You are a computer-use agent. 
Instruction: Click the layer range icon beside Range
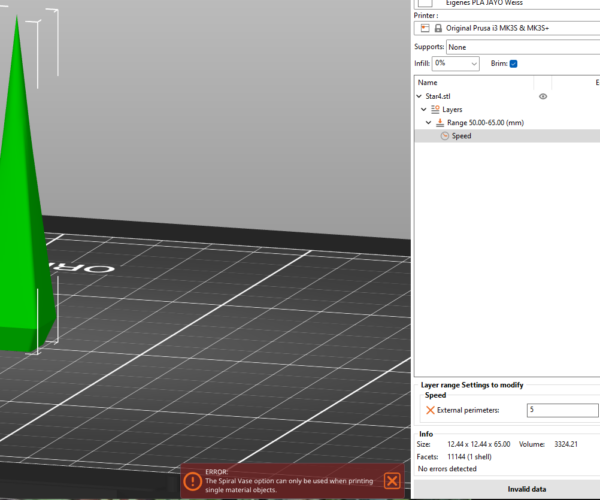coord(440,123)
